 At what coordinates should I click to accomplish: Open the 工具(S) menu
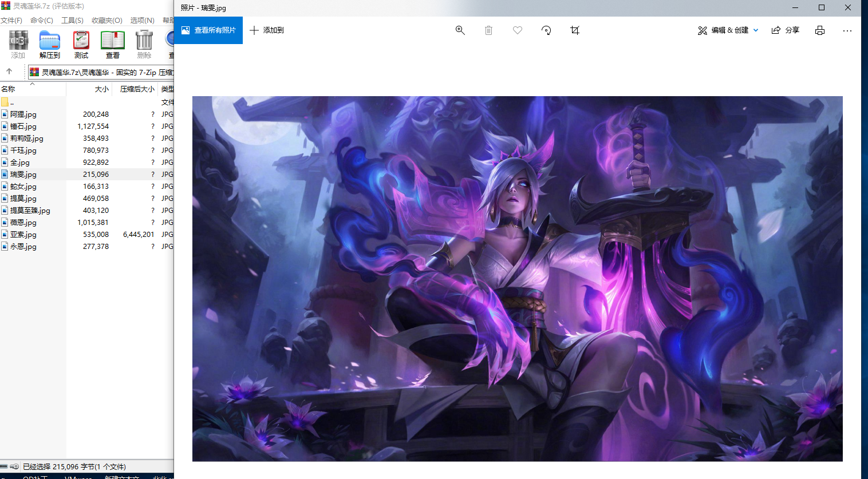coord(72,21)
